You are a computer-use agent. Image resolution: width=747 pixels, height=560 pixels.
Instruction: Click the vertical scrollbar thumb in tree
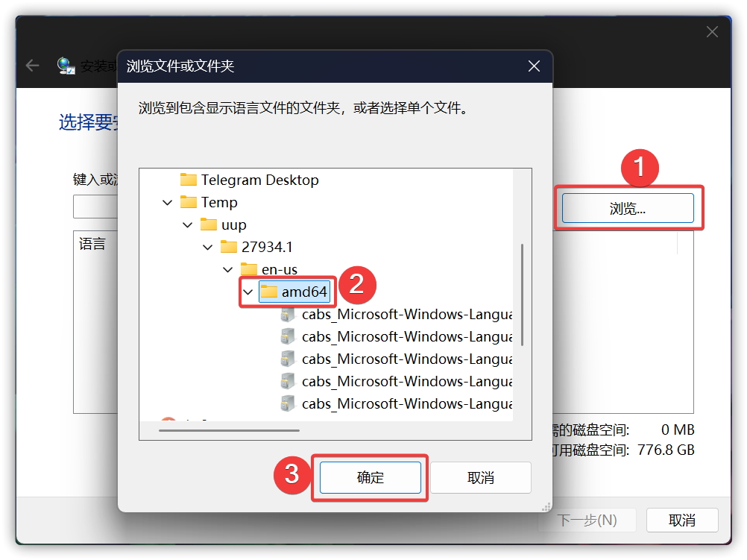(522, 295)
